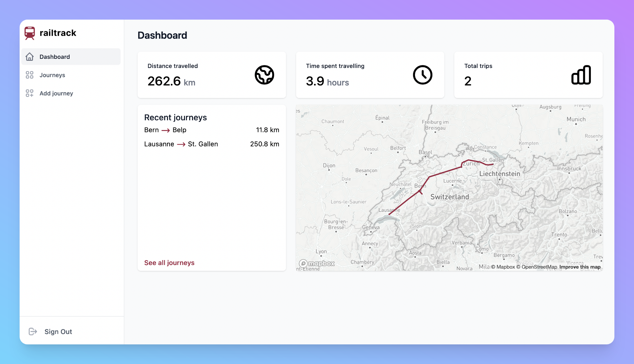
Task: Click the globe icon on Distance travelled
Action: pos(264,75)
